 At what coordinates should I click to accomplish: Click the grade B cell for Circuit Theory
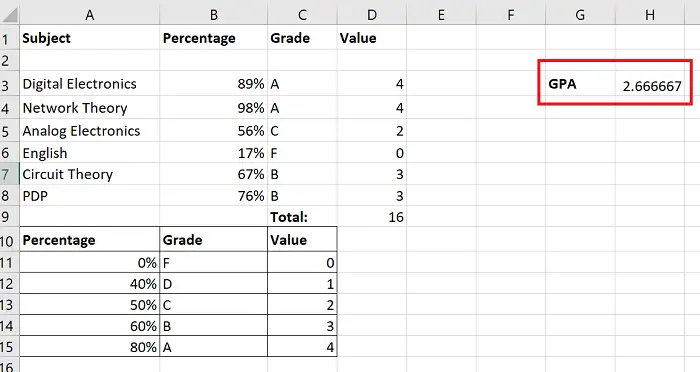click(x=302, y=174)
